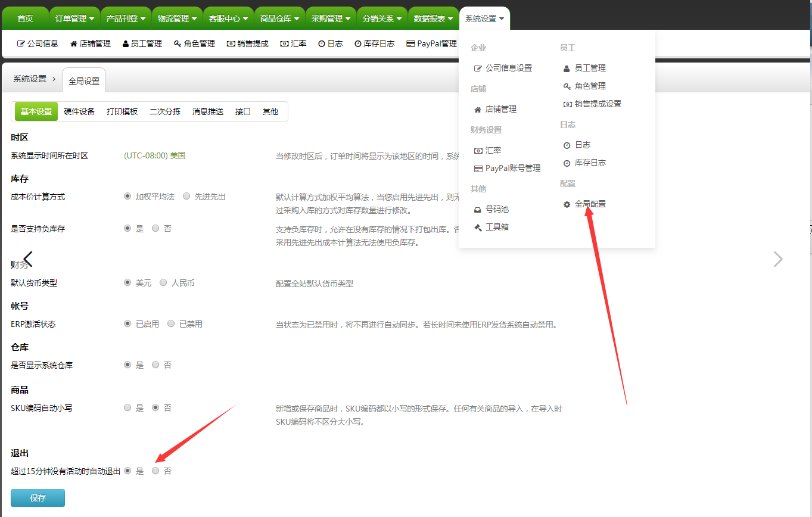
Task: Expand the 商品仓库 dropdown menu
Action: [279, 18]
